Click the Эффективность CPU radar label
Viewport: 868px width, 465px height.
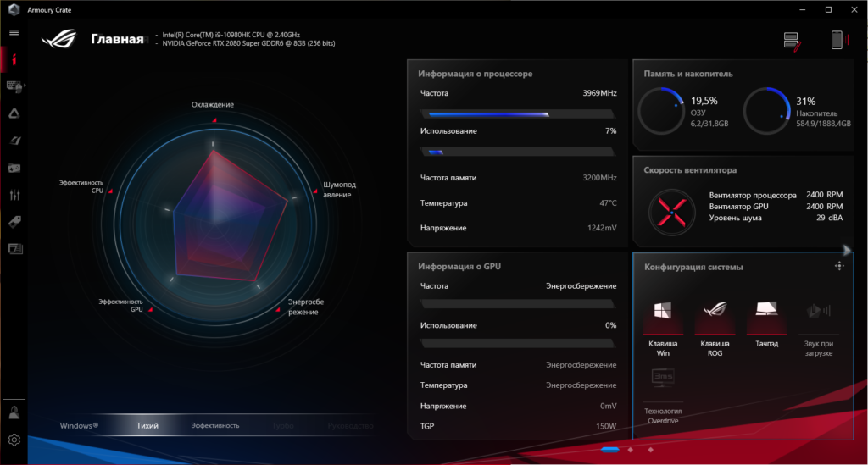tap(81, 186)
